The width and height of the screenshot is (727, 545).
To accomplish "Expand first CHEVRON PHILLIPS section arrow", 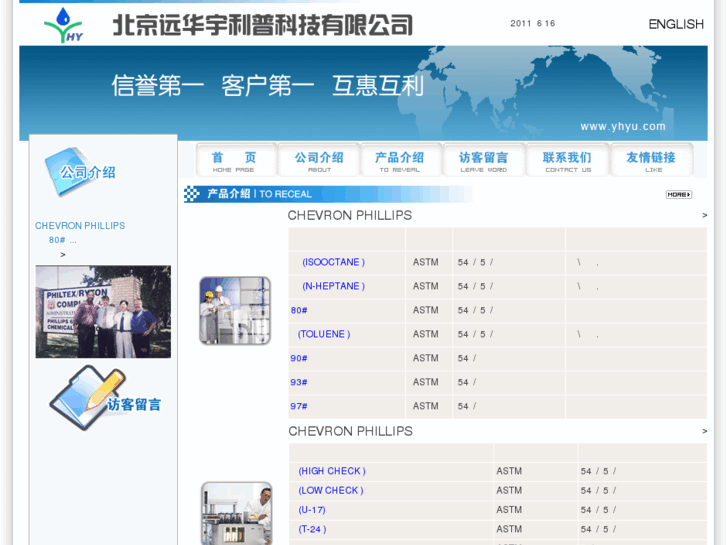I will pyautogui.click(x=705, y=215).
